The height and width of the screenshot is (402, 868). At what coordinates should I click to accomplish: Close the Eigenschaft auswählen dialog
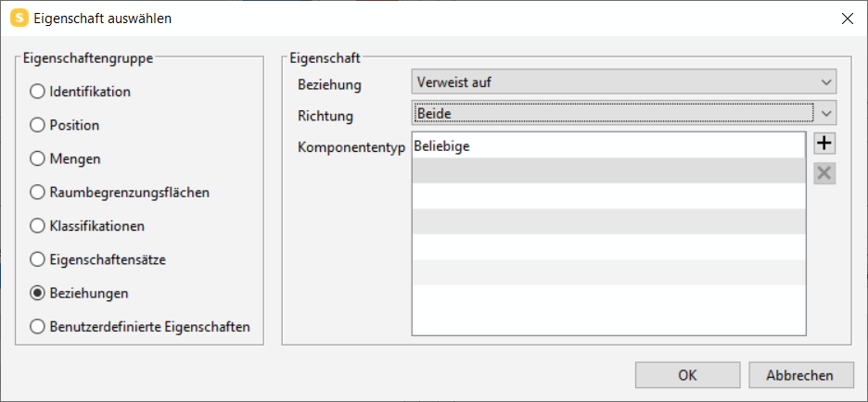tap(847, 19)
